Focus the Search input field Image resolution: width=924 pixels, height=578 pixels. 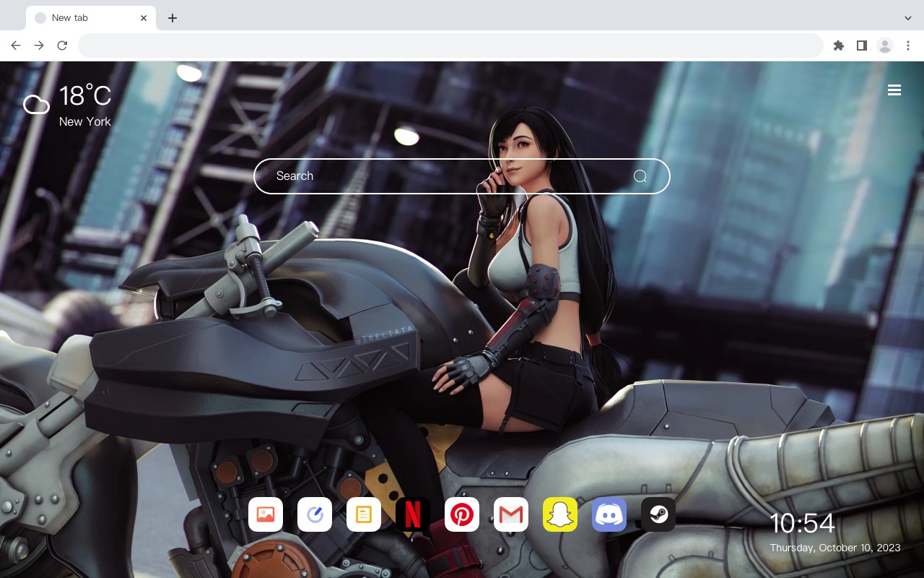pos(462,176)
